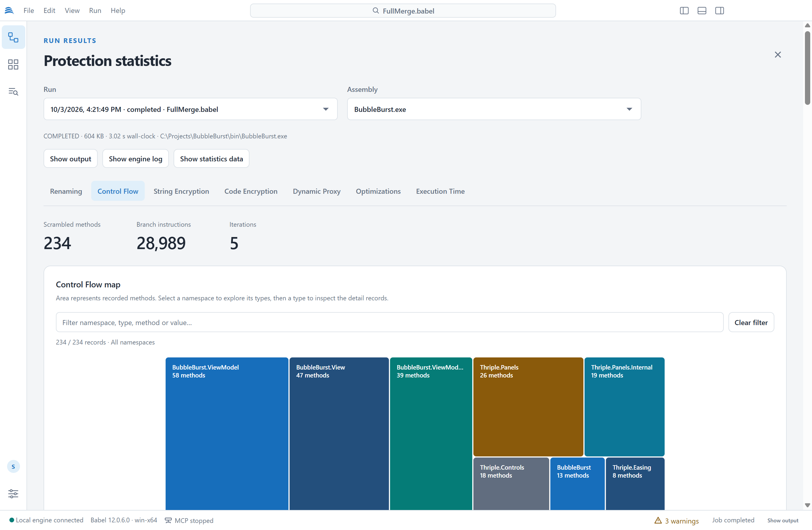This screenshot has width=812, height=530.
Task: Click the 3 warnings status
Action: pos(677,521)
